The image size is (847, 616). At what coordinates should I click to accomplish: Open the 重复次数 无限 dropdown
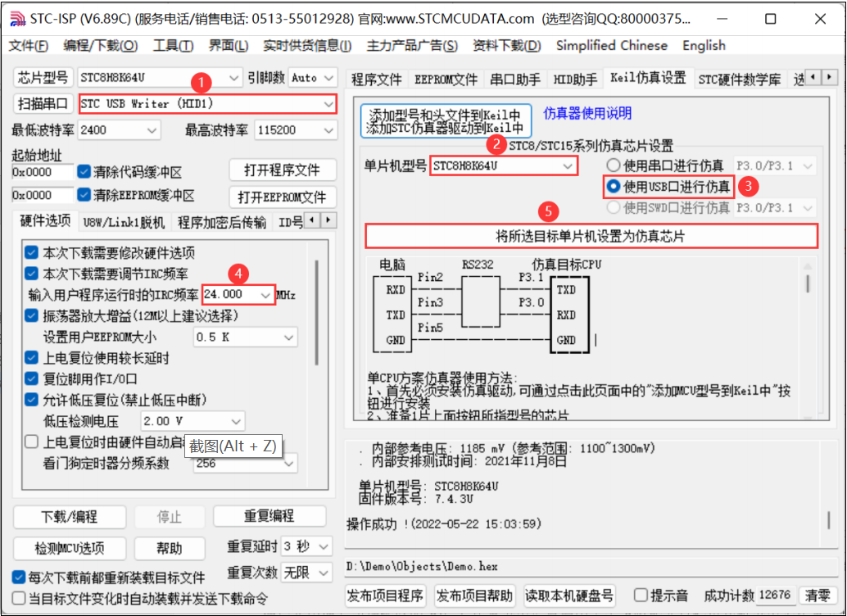pos(324,573)
